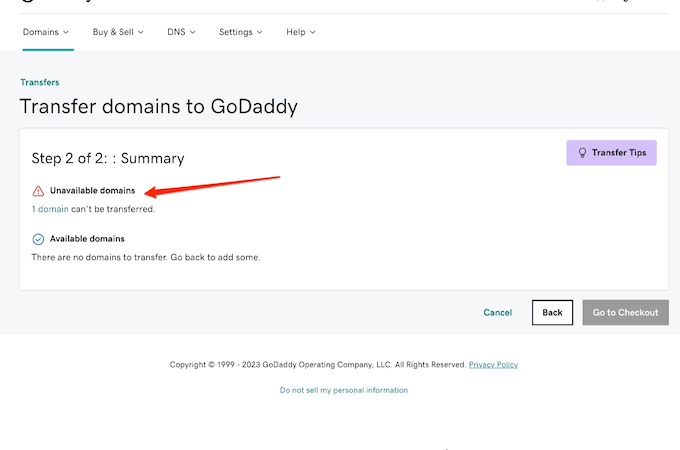Expand the DNS dropdown menu

pos(181,32)
